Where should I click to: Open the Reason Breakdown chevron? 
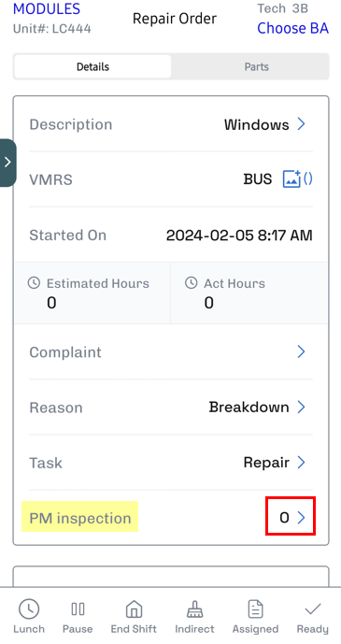tap(302, 407)
